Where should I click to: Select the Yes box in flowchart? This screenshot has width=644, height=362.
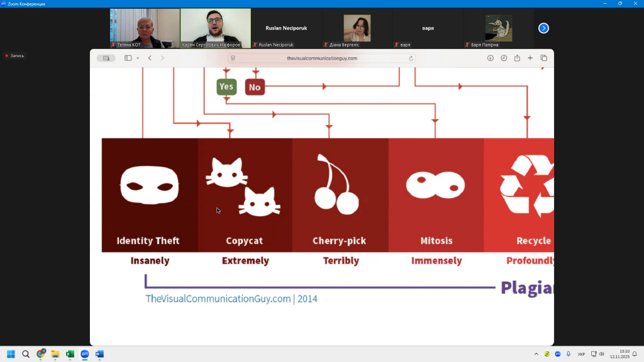click(x=226, y=87)
